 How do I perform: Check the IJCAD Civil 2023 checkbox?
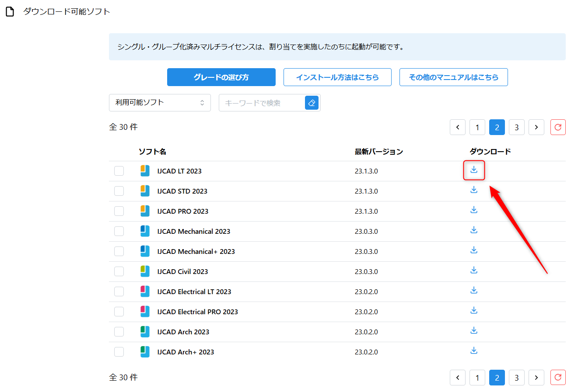(119, 271)
